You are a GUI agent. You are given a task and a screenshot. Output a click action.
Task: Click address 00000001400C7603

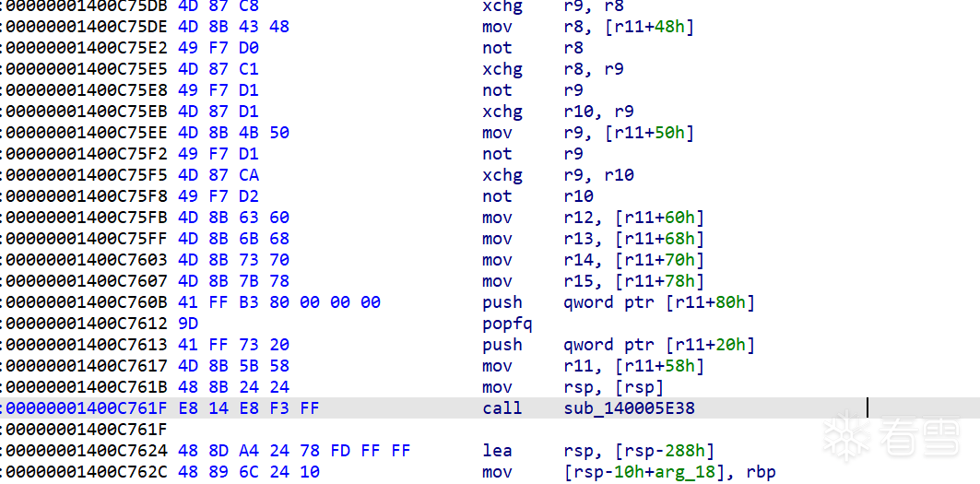tap(87, 260)
